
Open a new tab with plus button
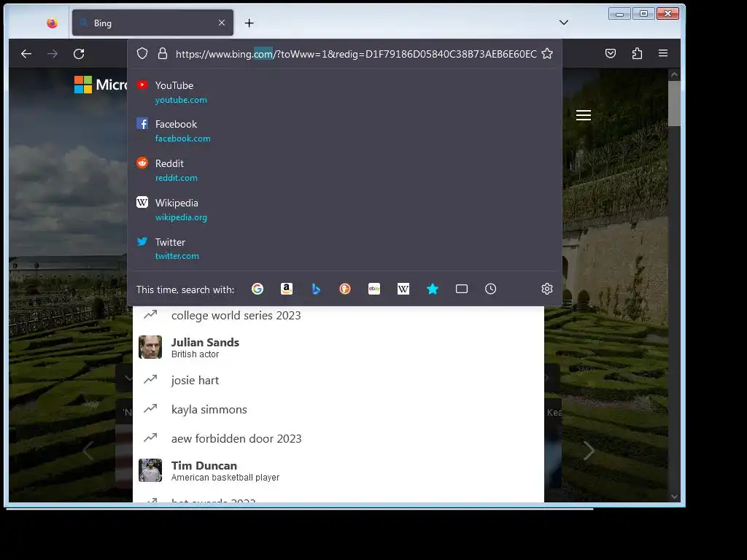pos(249,23)
